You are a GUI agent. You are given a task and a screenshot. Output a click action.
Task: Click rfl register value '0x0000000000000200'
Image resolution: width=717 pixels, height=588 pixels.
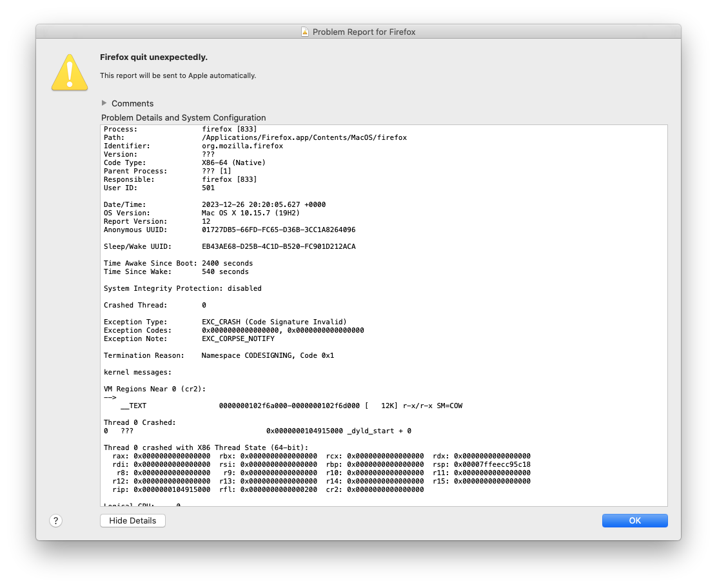tap(279, 490)
